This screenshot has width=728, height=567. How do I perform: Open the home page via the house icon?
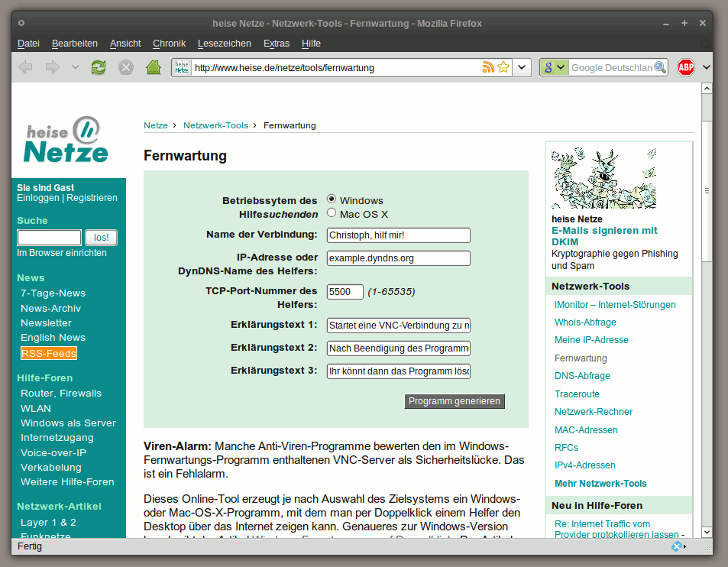pos(154,67)
